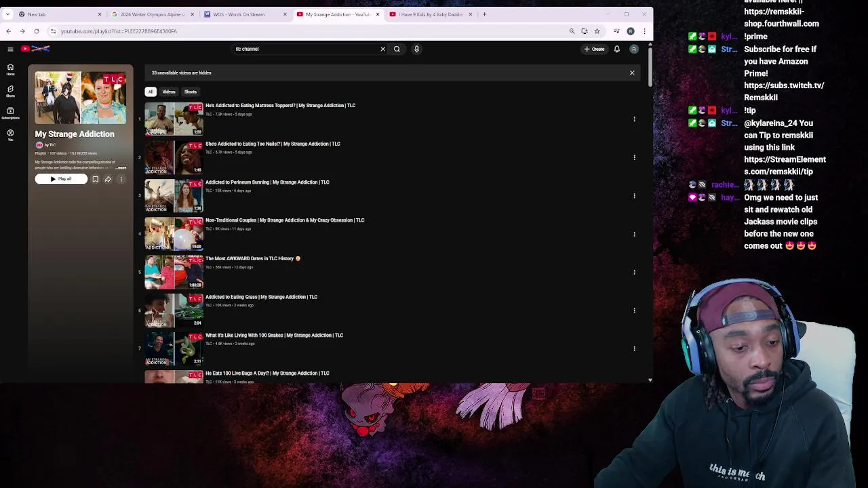Open Addicted to Perineum Sunning title
This screenshot has width=868, height=488.
[267, 182]
